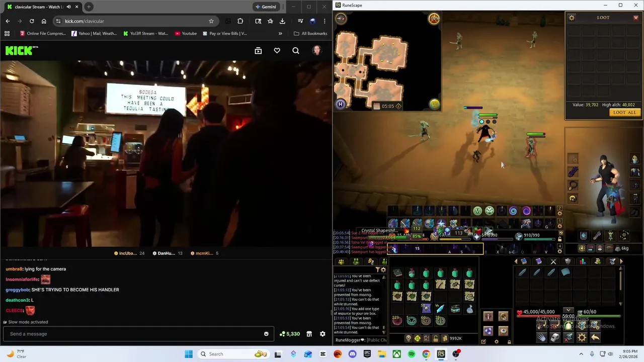Select first arrow in ammo panel
The image size is (644, 362).
click(522, 272)
